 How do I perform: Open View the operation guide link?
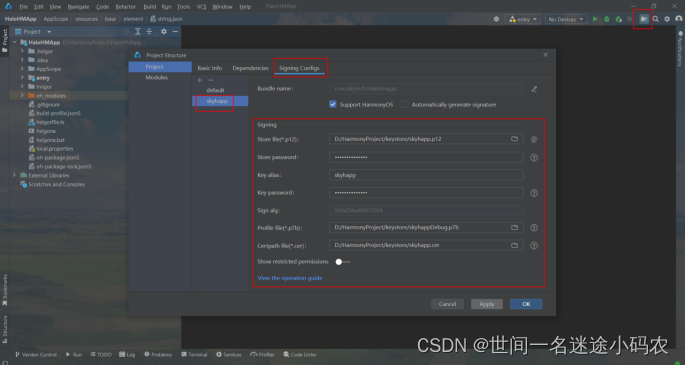click(290, 278)
